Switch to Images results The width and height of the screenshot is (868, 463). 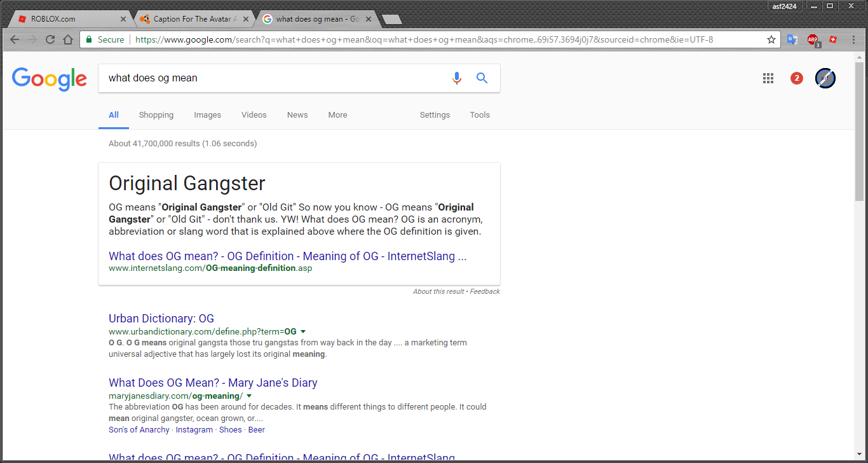click(x=208, y=115)
